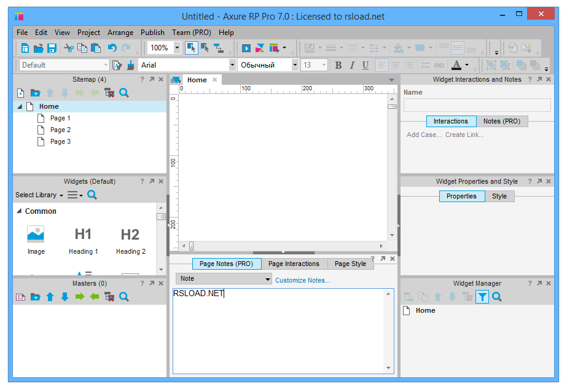Pop out the Sitemap panel
The width and height of the screenshot is (567, 392).
click(152, 79)
